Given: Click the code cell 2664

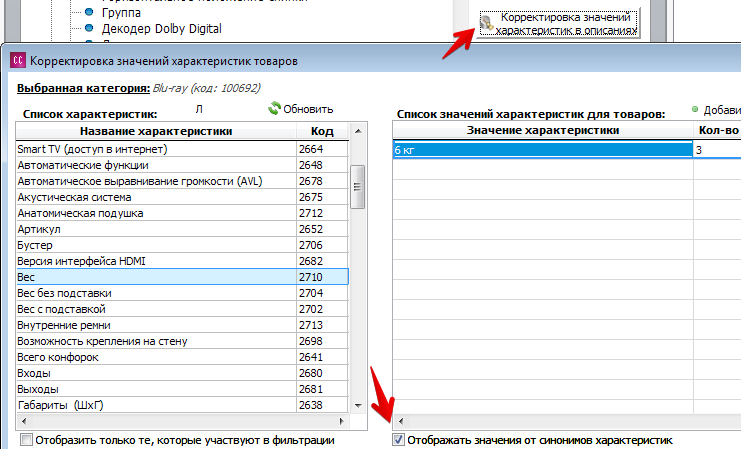Looking at the screenshot, I should pos(322,149).
